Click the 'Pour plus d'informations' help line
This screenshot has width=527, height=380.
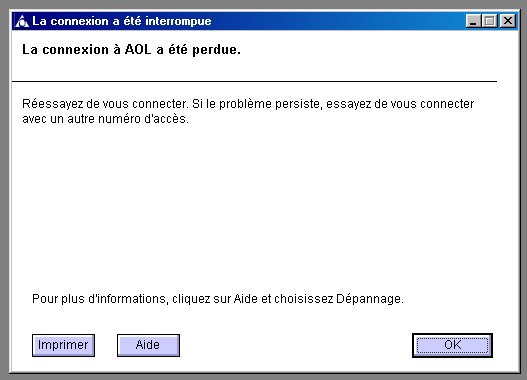[218, 299]
